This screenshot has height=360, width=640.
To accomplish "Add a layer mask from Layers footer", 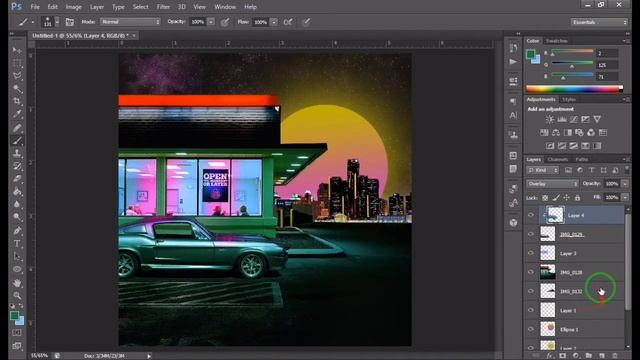I will pos(562,356).
